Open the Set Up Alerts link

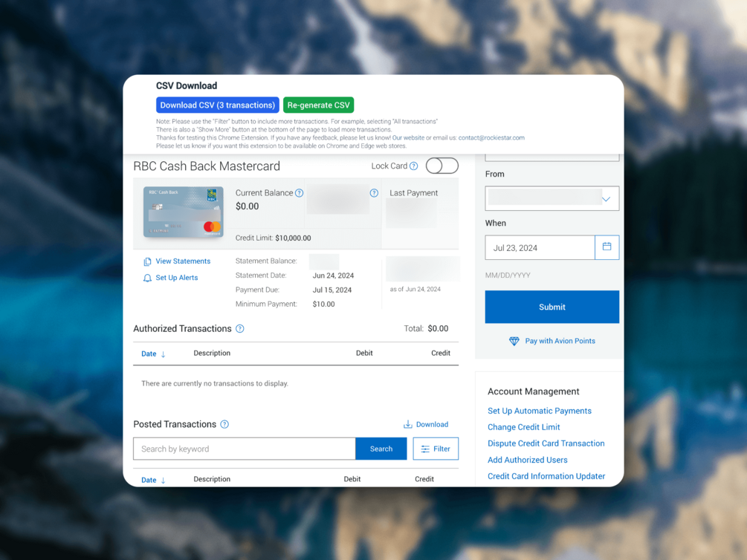[x=177, y=278]
